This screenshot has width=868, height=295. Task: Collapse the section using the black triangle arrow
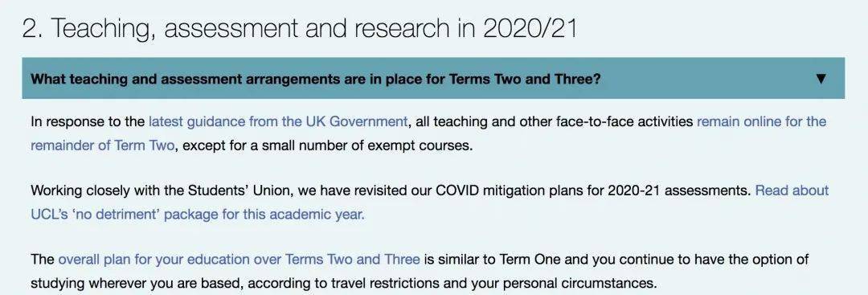[x=821, y=79]
